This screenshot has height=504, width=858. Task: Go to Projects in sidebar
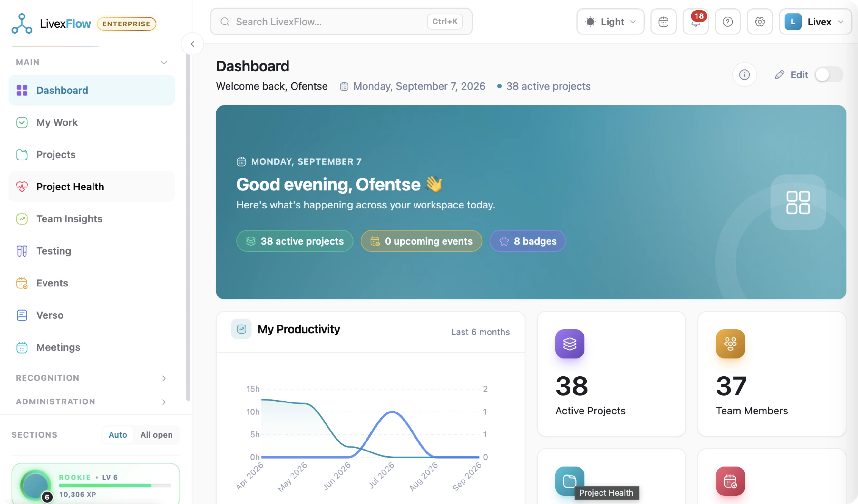click(x=92, y=154)
